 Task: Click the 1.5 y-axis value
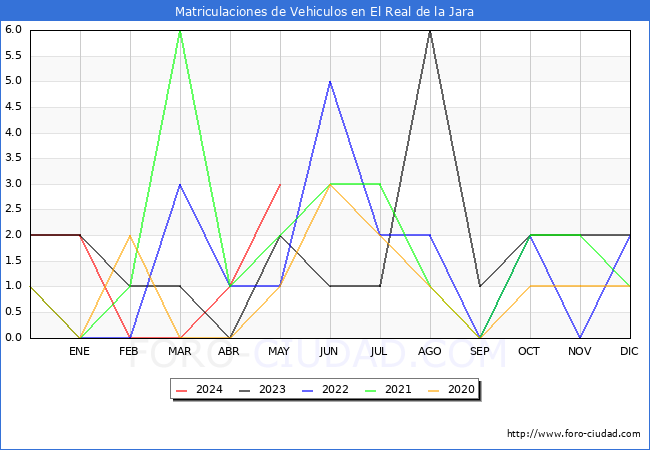tap(13, 260)
